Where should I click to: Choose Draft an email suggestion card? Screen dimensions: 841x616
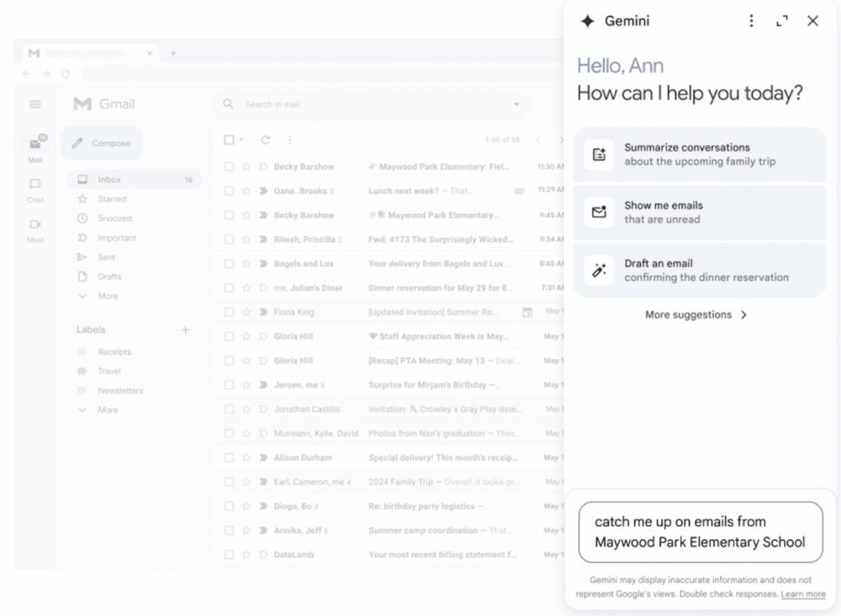click(700, 271)
